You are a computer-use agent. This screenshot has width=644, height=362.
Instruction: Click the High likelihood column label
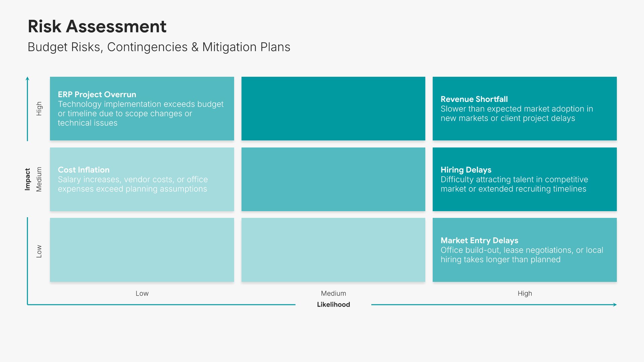(525, 293)
